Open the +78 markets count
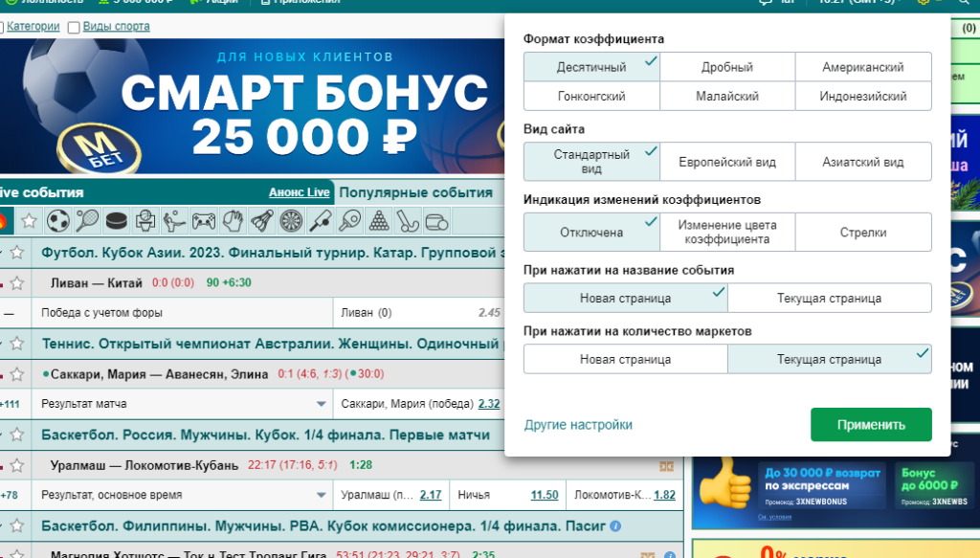Screen dimensions: 980x558 coord(9,496)
